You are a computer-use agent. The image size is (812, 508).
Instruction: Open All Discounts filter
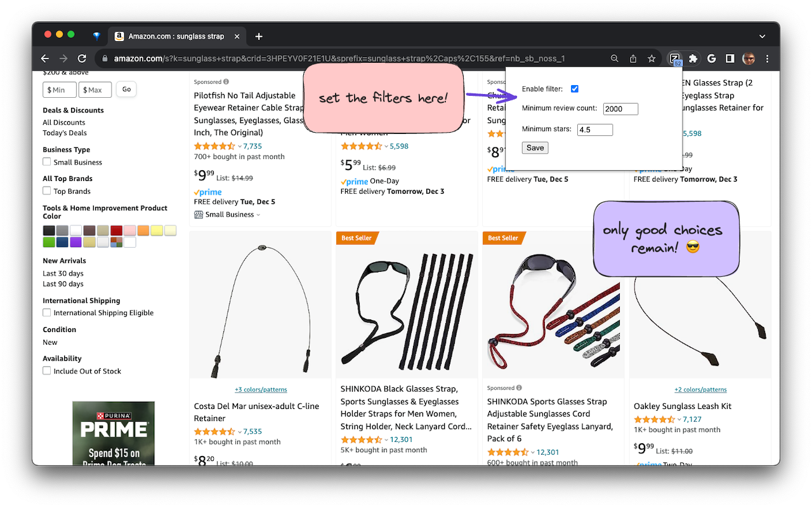coord(64,123)
